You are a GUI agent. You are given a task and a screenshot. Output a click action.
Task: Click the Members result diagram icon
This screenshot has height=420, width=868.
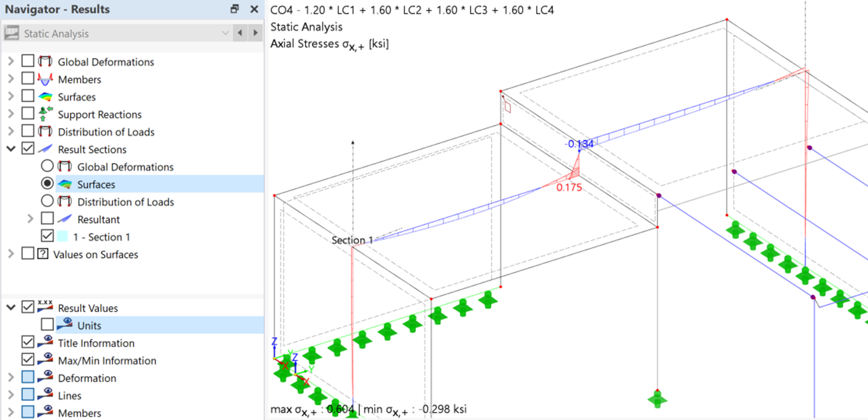45,79
